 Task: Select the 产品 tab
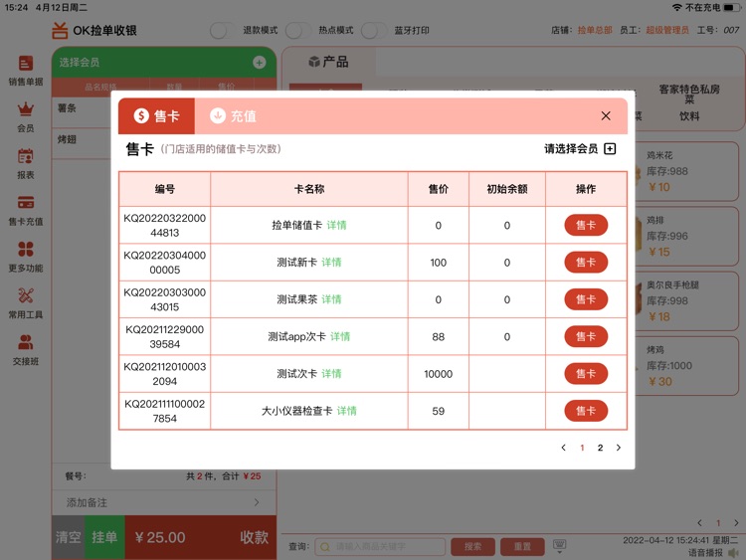[329, 62]
